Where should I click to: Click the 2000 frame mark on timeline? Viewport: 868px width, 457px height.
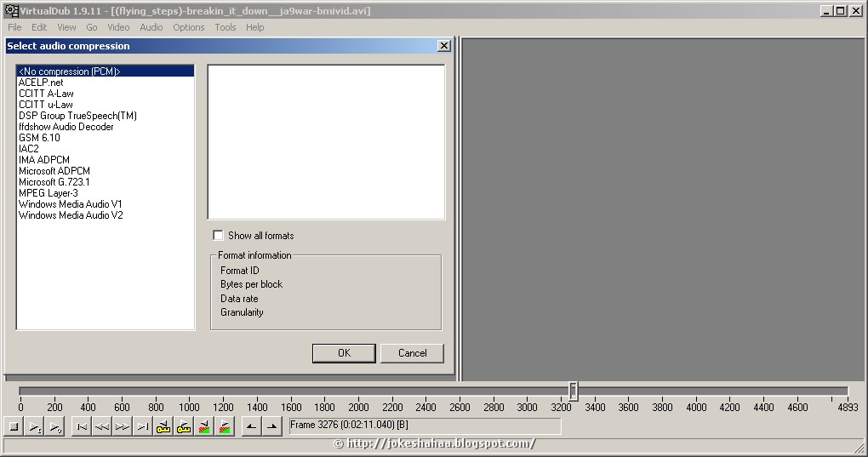coord(358,407)
